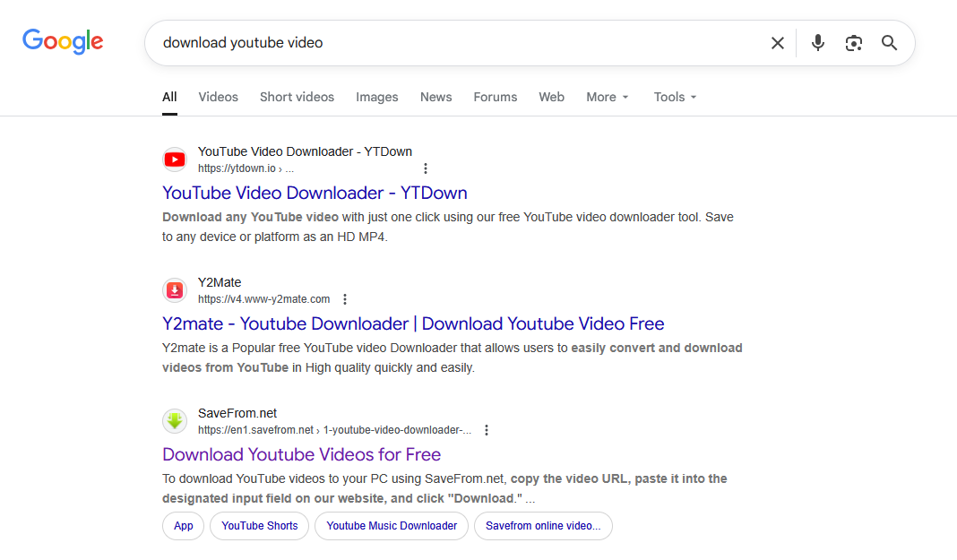Click the Youtube Music Downloader chip
The image size is (957, 560).
pyautogui.click(x=392, y=526)
